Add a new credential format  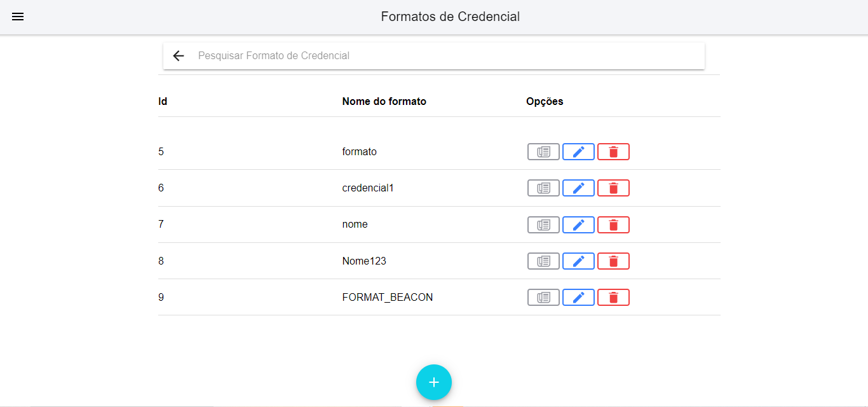434,382
